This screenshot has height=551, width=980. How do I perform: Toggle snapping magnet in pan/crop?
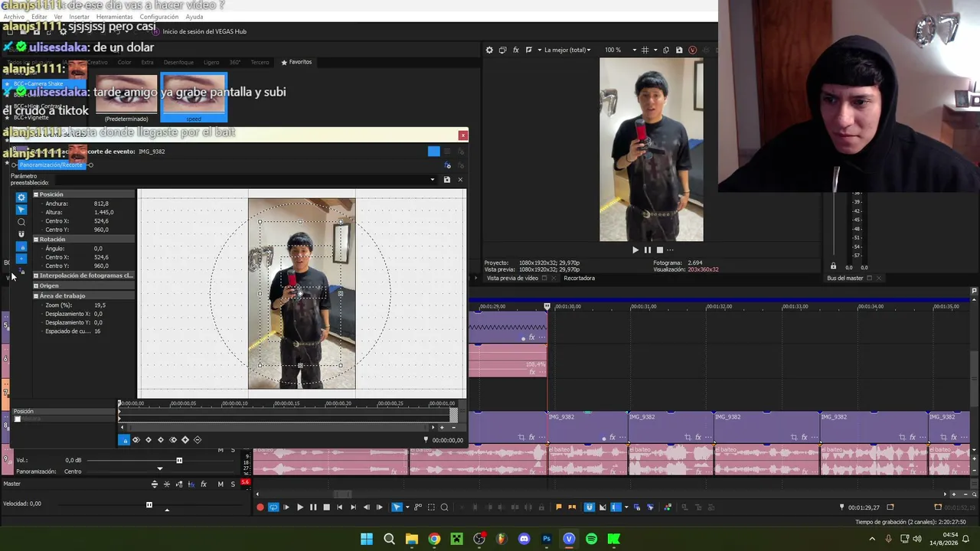(21, 234)
